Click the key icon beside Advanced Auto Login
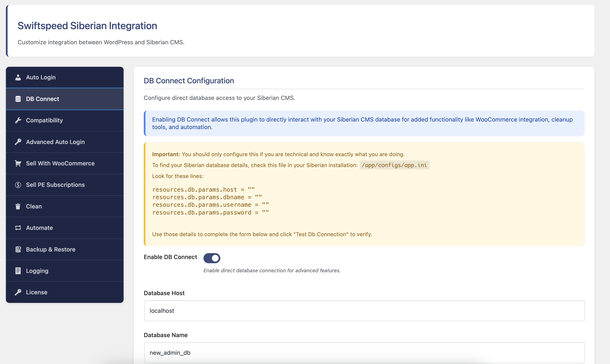Image resolution: width=610 pixels, height=364 pixels. (18, 142)
